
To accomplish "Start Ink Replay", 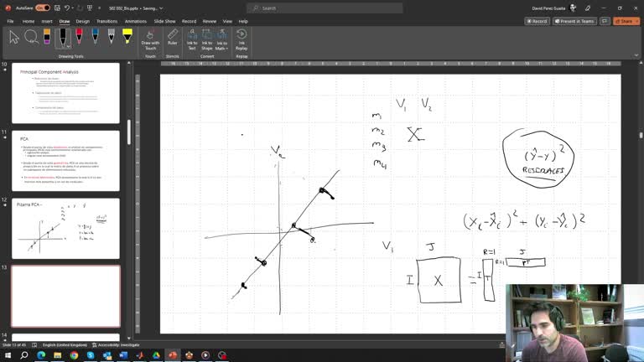I will click(x=241, y=39).
